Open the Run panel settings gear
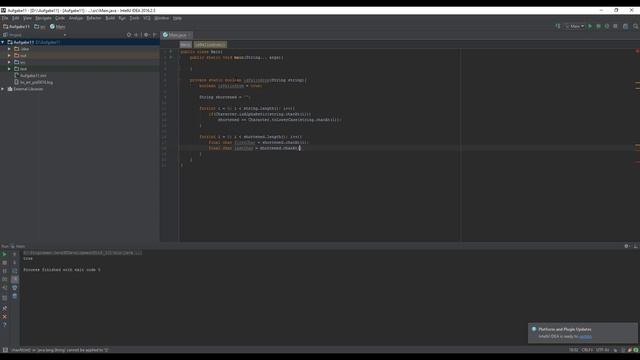640x360 pixels. 627,246
